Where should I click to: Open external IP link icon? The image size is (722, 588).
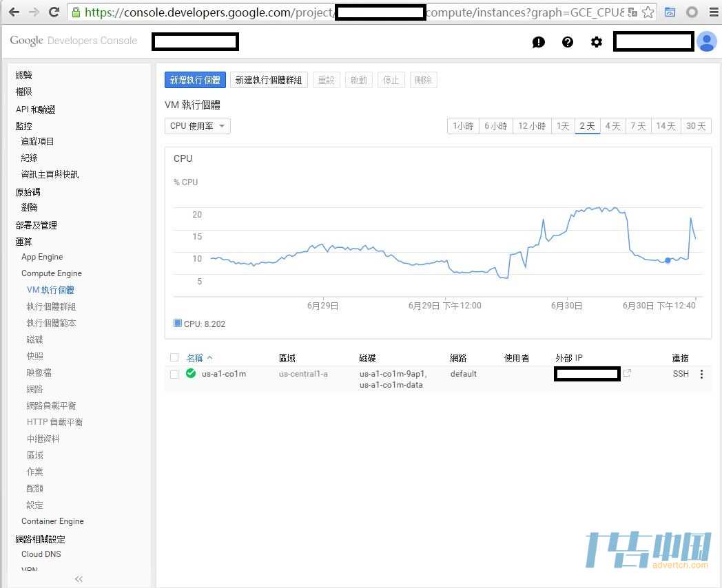627,373
